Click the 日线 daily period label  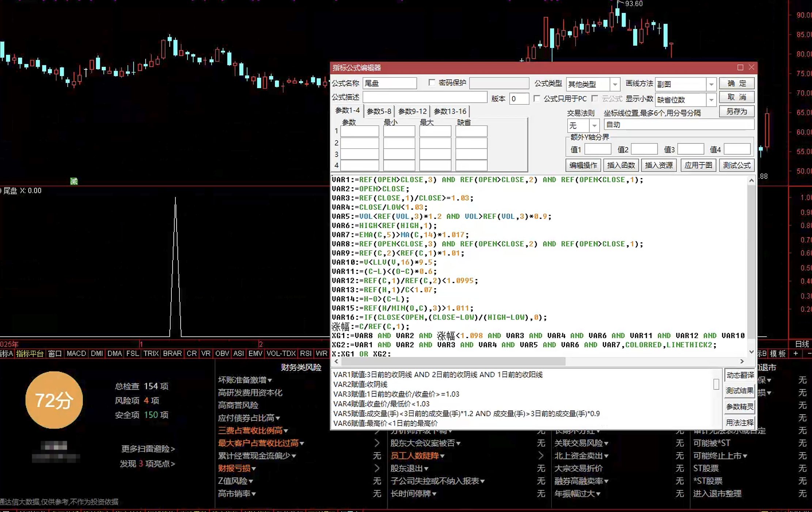802,344
